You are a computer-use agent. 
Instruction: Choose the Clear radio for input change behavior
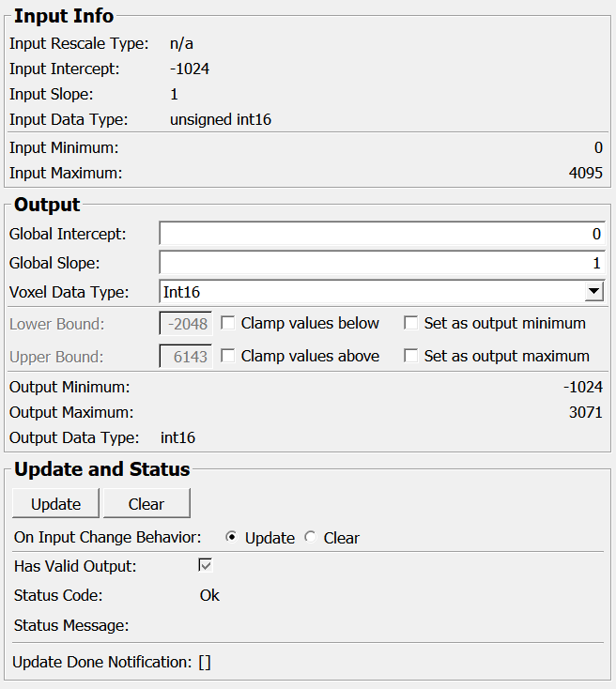tap(311, 538)
